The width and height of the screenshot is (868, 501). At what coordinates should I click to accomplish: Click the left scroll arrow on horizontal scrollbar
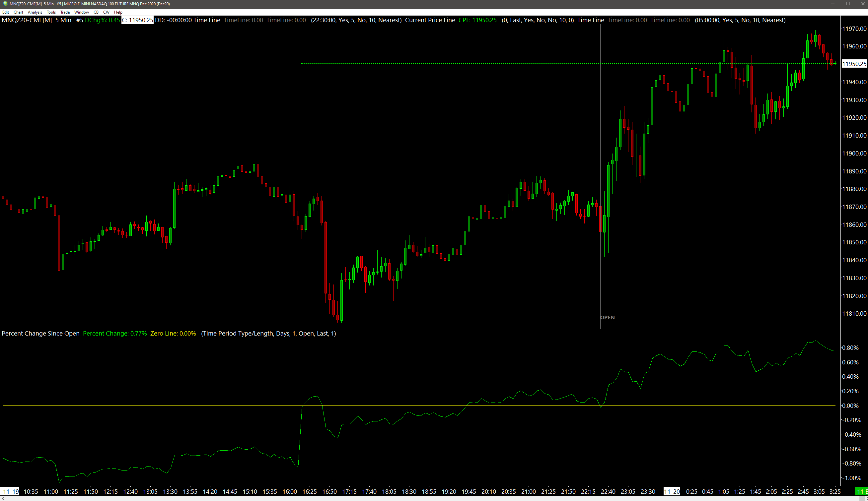click(2, 499)
